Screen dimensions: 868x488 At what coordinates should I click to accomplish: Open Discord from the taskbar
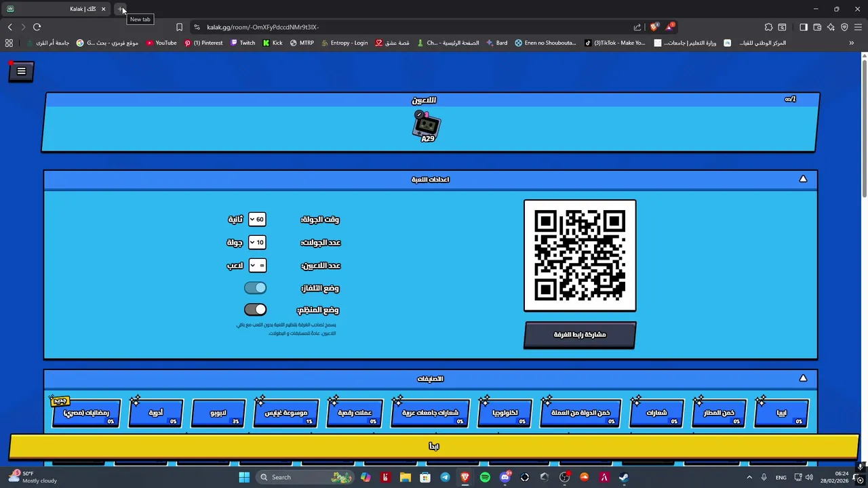505,477
